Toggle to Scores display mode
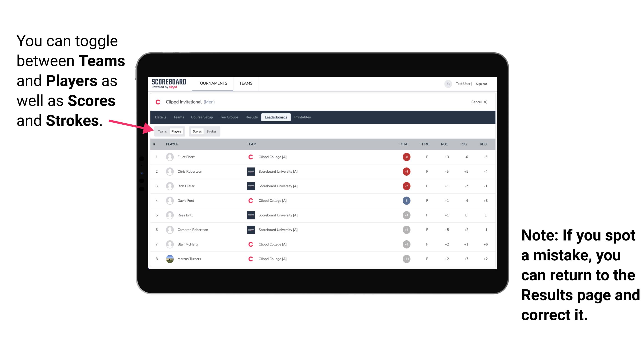The image size is (644, 346). (x=197, y=131)
